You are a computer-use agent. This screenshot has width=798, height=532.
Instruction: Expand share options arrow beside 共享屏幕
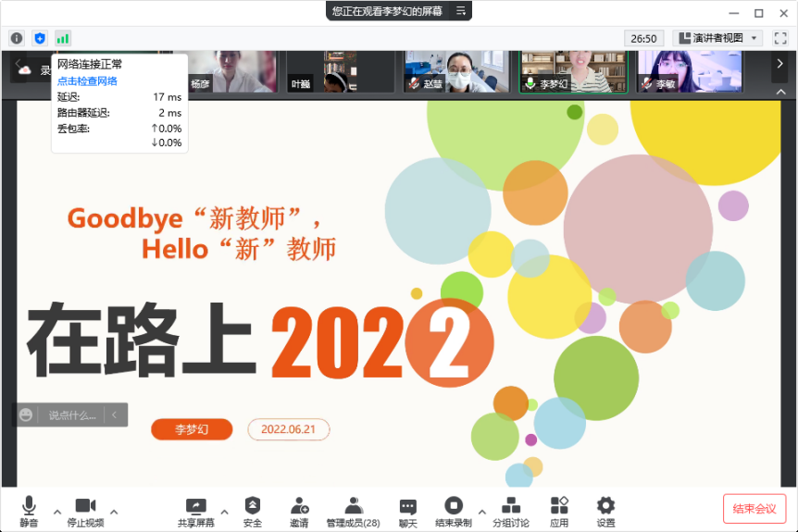[x=224, y=513]
